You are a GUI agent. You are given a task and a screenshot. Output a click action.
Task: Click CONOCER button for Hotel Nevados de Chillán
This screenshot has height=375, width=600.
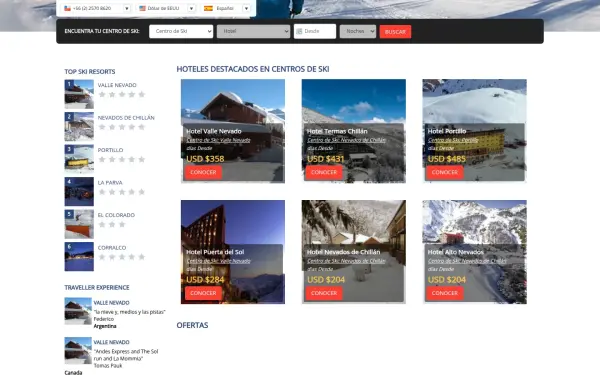click(324, 293)
